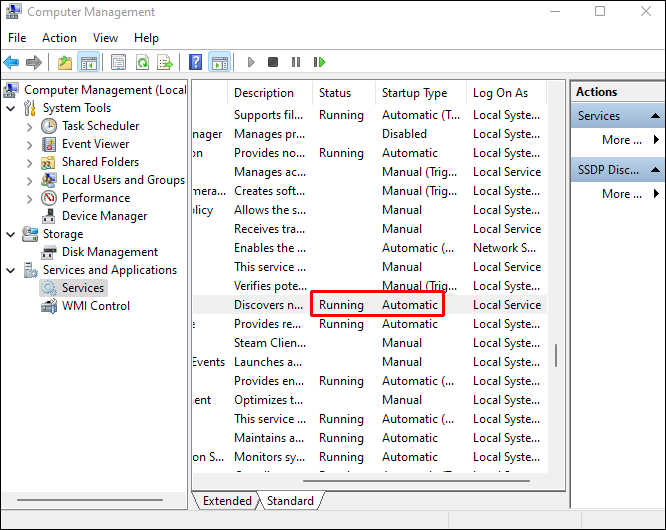This screenshot has height=530, width=666.
Task: Expand the Task Scheduler node
Action: 29,127
